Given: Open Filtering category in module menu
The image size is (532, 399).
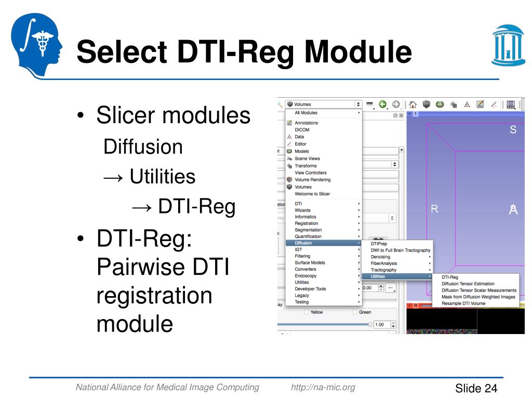Looking at the screenshot, I should pyautogui.click(x=324, y=256).
